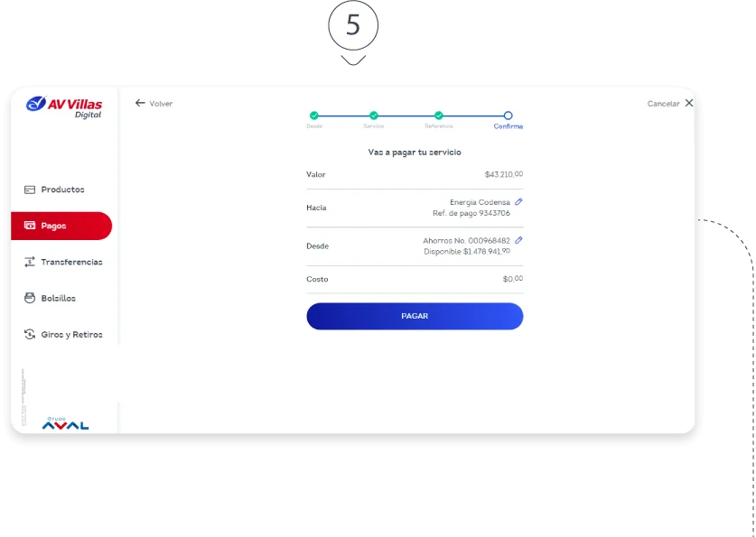Click the Confirma step circle
Image resolution: width=756 pixels, height=537 pixels.
pos(508,116)
